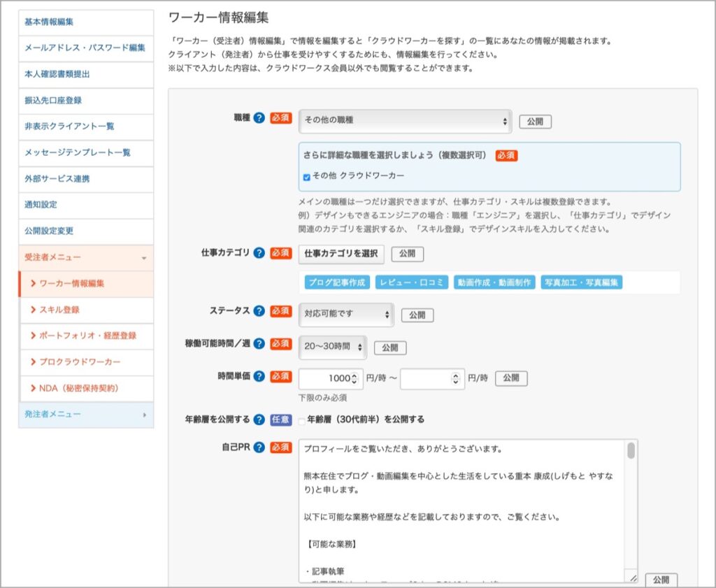
Task: Click textarea resize handle corner in 自己PR
Action: point(633,578)
